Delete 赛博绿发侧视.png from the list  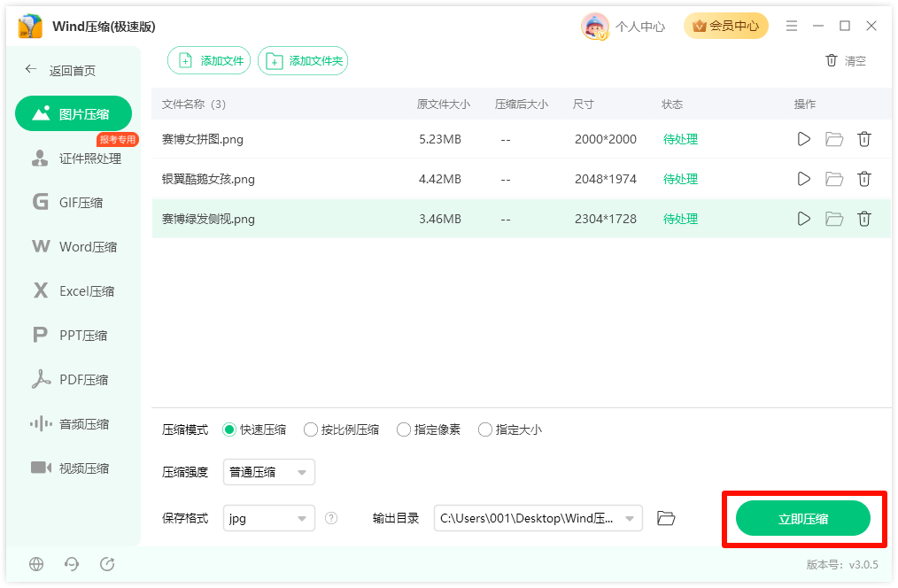click(864, 219)
